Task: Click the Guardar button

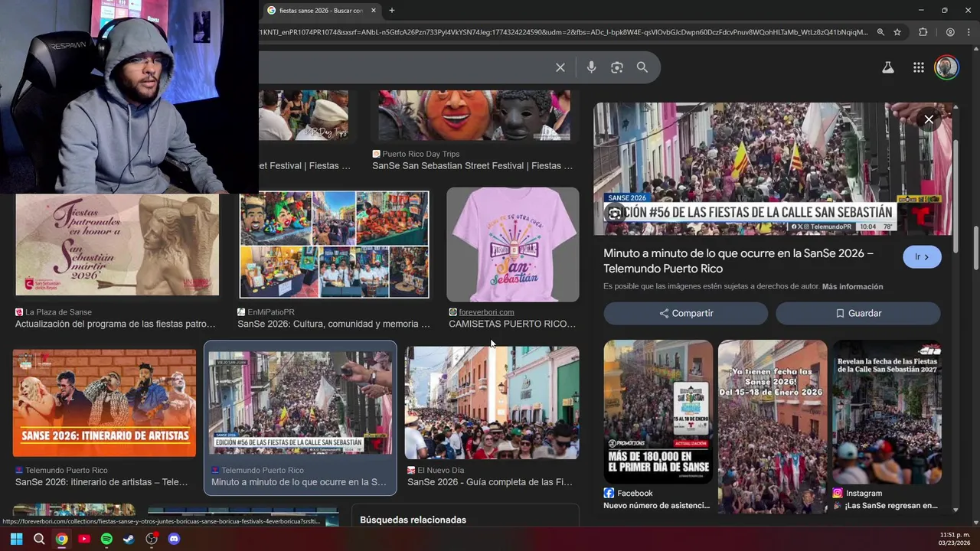Action: coord(857,313)
